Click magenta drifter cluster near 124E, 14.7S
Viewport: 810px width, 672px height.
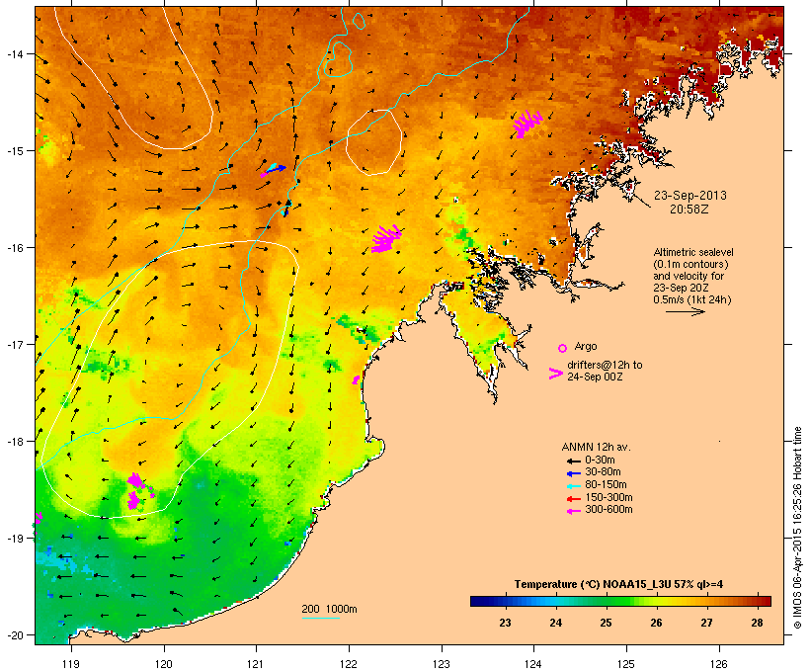click(x=527, y=125)
